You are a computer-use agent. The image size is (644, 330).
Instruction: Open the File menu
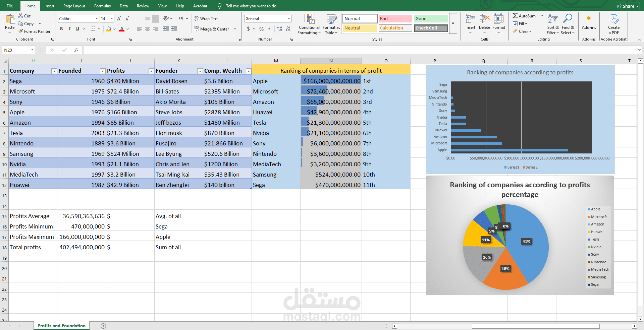10,6
